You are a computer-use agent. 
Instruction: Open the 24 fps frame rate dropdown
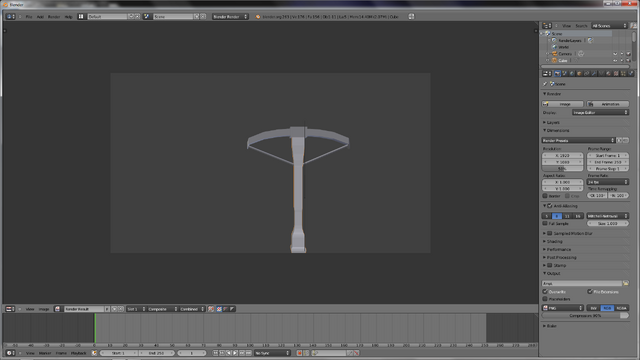tap(608, 182)
